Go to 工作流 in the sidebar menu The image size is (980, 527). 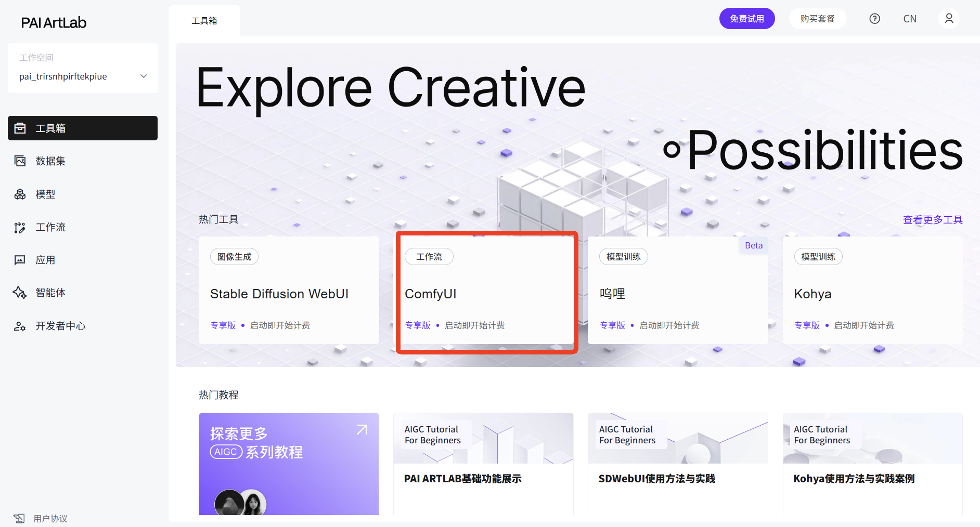click(50, 227)
